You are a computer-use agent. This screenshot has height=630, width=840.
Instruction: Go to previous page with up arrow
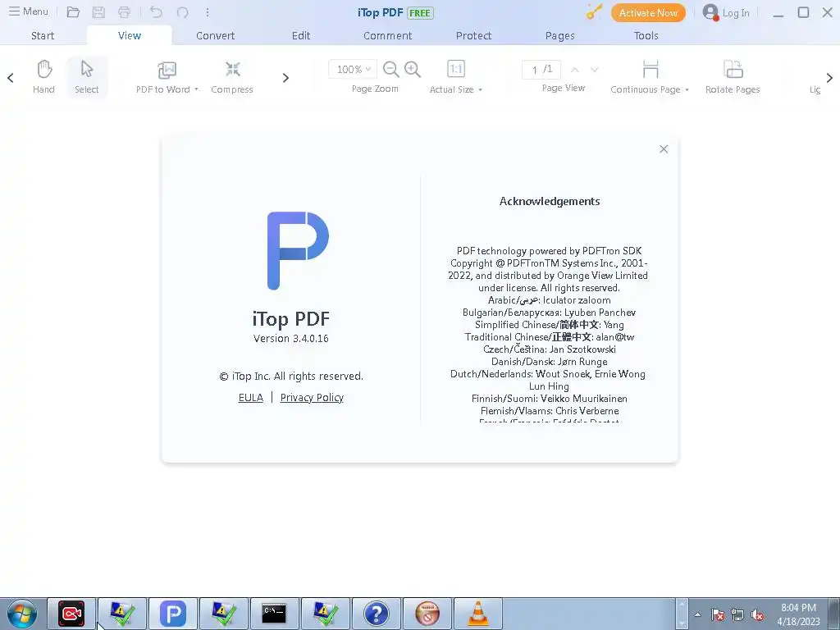(575, 70)
